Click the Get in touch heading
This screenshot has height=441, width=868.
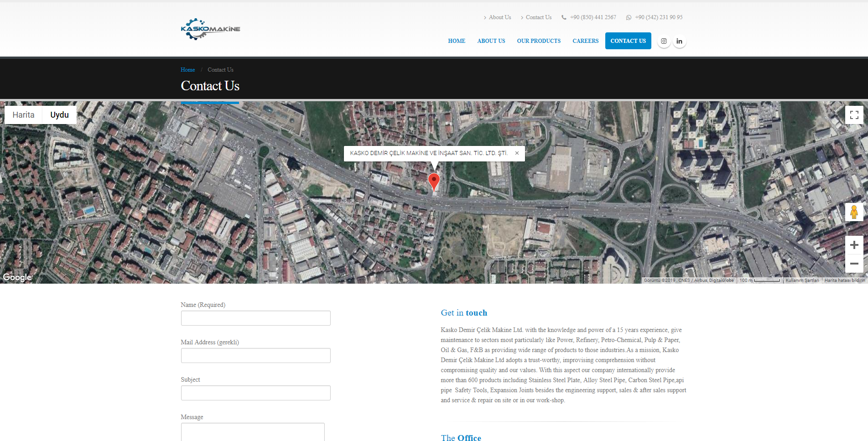click(x=464, y=313)
